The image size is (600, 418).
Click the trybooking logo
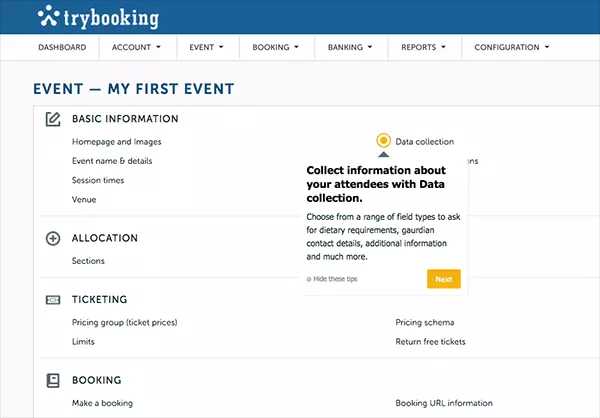(x=98, y=17)
